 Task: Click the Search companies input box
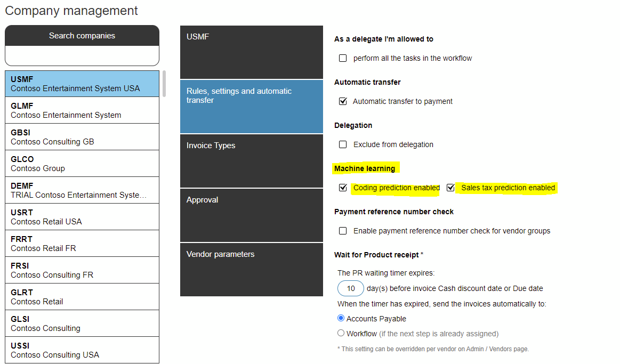point(82,56)
